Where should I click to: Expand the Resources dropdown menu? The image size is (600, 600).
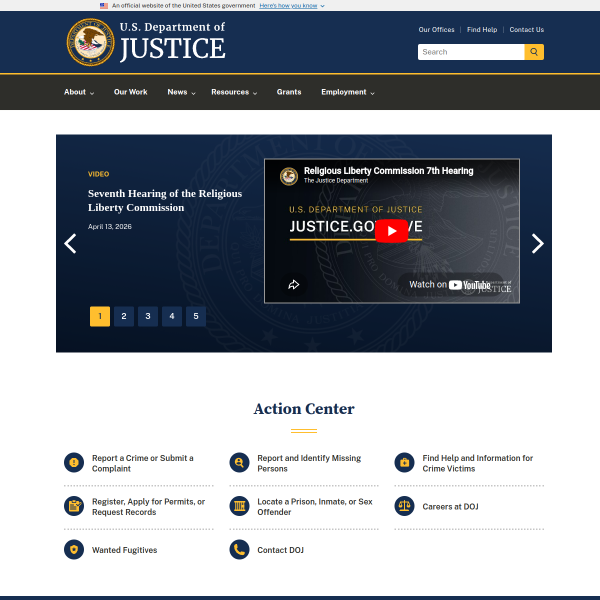[234, 92]
